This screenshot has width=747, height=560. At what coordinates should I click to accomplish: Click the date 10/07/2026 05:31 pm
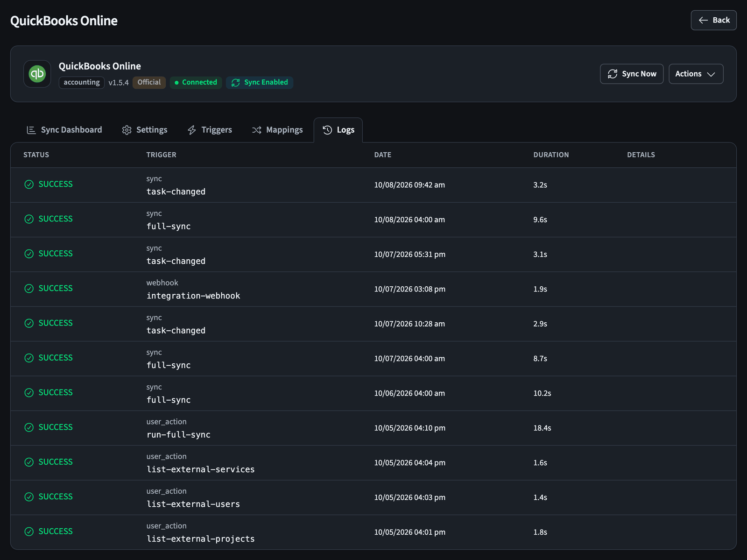click(x=409, y=255)
